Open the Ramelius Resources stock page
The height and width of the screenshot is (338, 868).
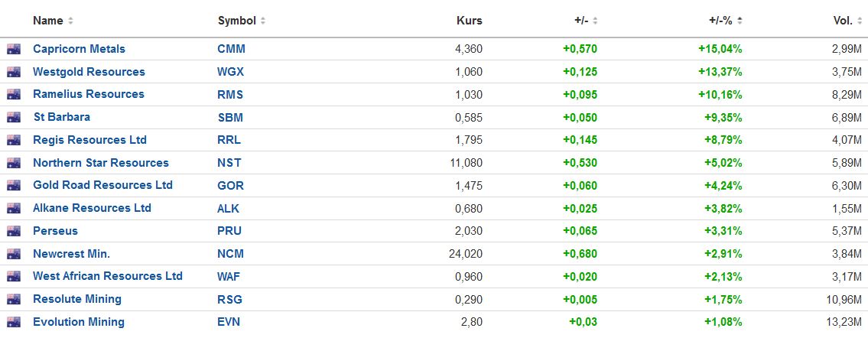[x=89, y=94]
